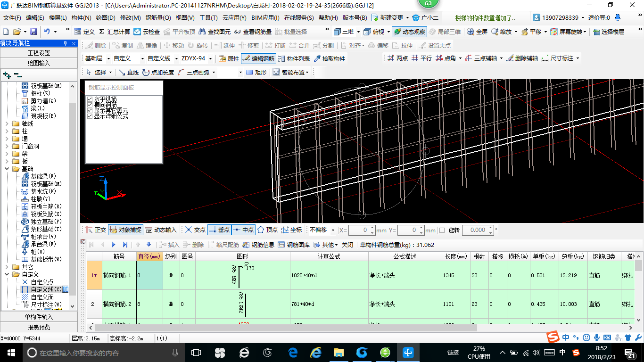644x362 pixels.
Task: Click 工程设置 project settings button
Action: 39,53
